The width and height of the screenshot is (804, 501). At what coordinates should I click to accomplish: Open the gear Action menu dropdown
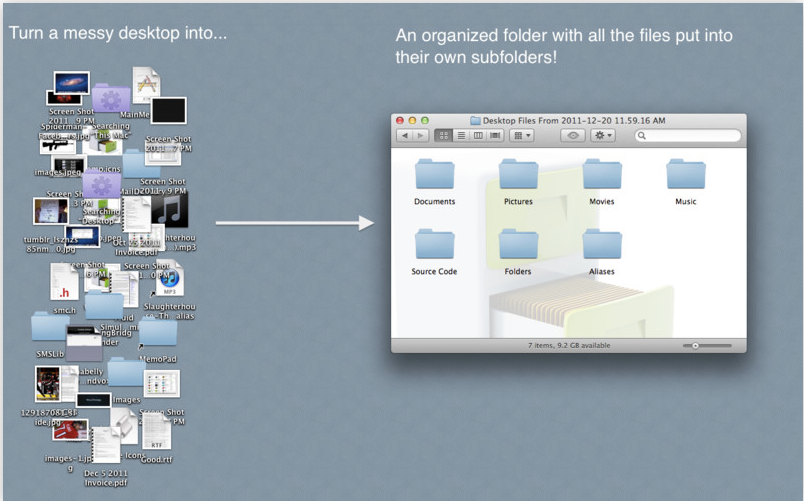[602, 135]
